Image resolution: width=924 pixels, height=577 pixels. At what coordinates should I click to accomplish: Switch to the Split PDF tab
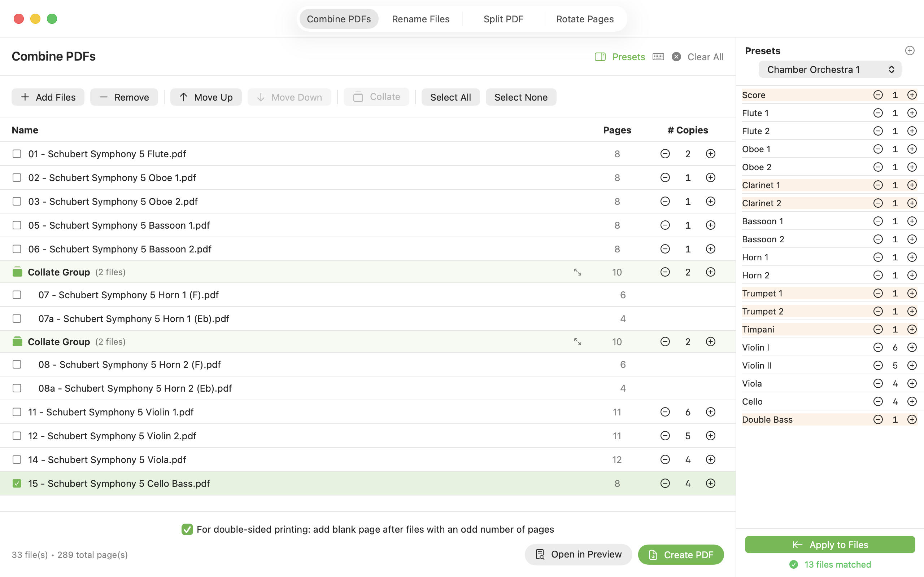pyautogui.click(x=503, y=19)
